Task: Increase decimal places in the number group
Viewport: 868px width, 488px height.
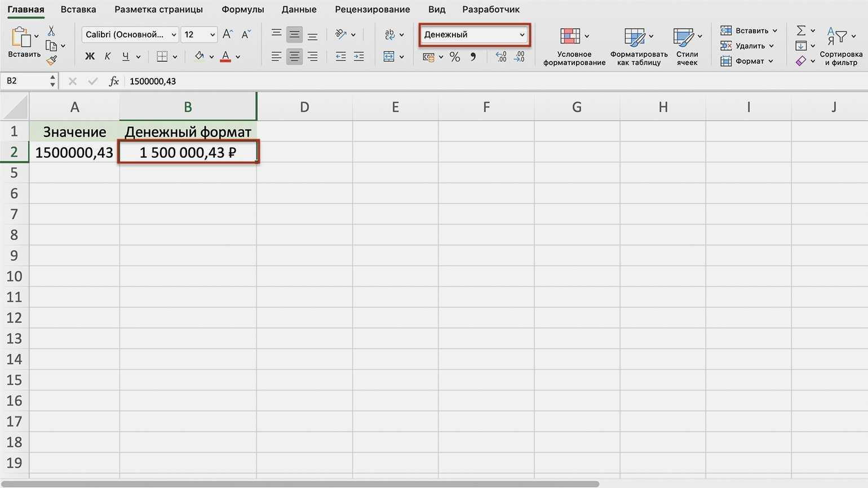Action: [x=501, y=57]
